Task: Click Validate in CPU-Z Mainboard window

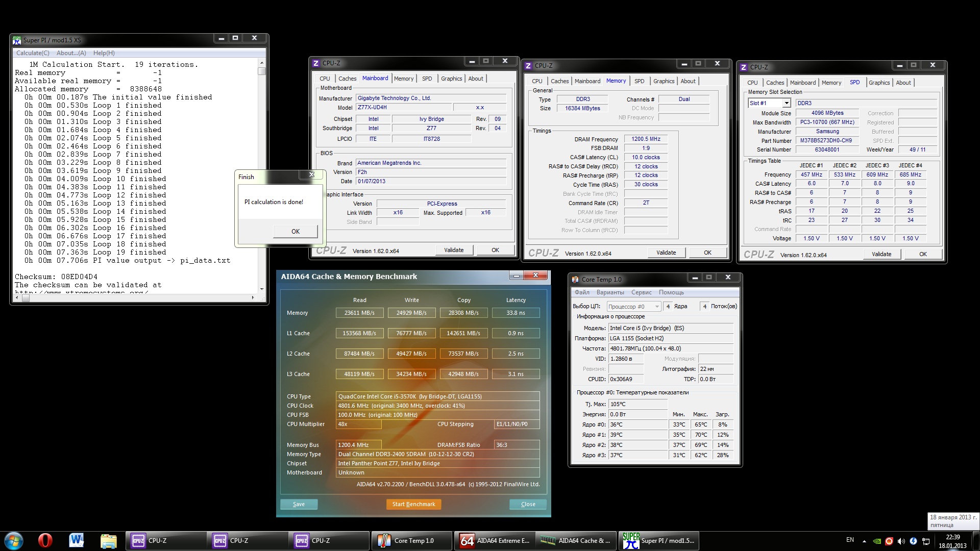Action: pyautogui.click(x=454, y=250)
